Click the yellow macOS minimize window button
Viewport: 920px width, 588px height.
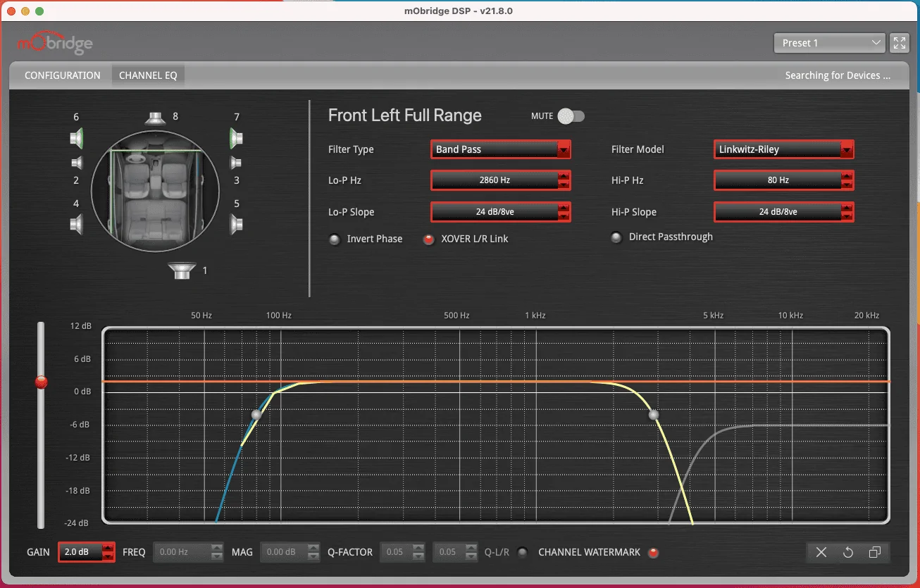click(x=25, y=12)
